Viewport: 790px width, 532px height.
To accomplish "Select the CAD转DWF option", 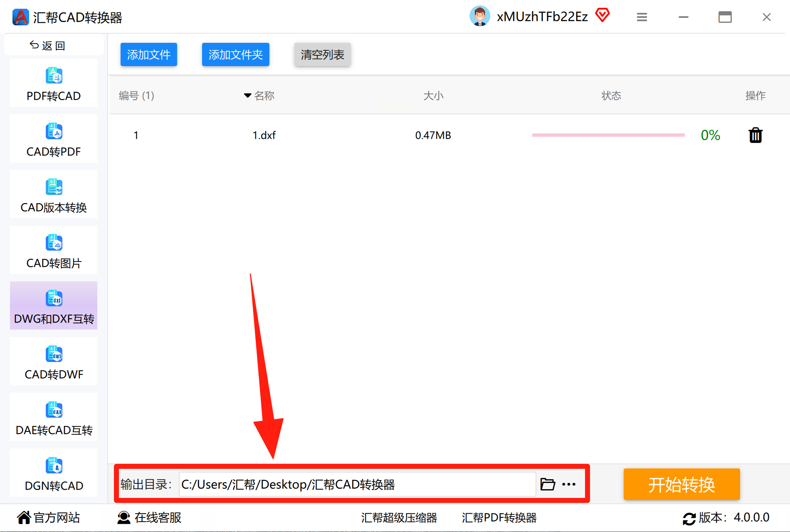I will point(54,362).
